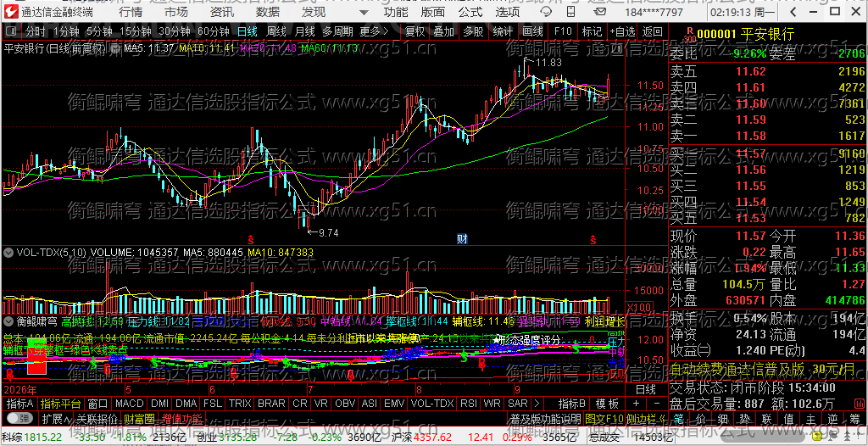Click the 自动续费通达信普及版 30元/月 banner
This screenshot has height=446, width=868.
click(x=768, y=369)
